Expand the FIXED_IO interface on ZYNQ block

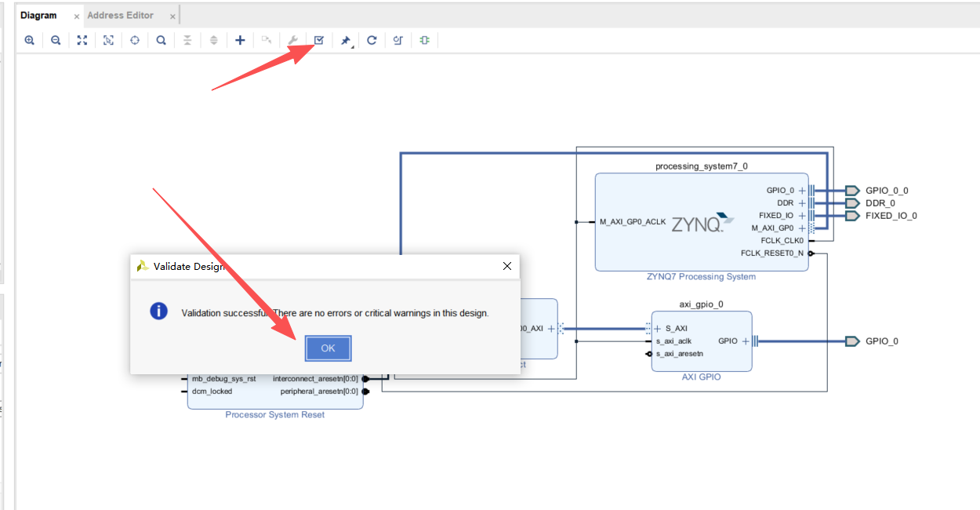[x=802, y=216]
